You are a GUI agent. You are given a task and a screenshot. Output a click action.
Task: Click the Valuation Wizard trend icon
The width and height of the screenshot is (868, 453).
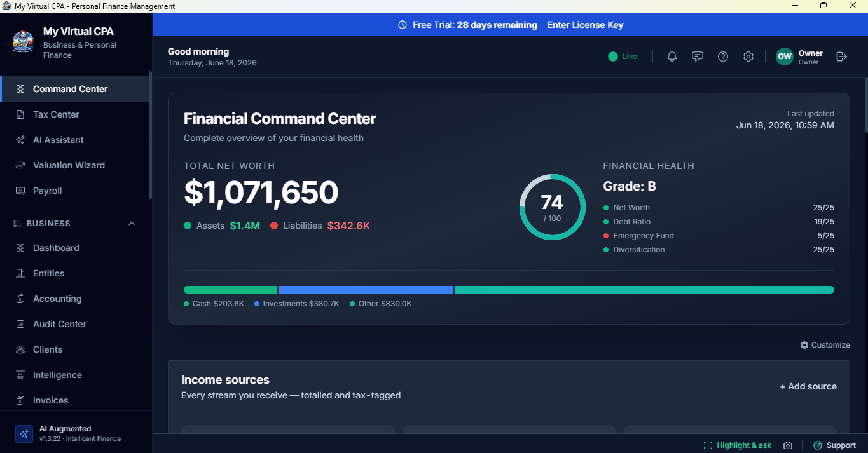click(x=20, y=165)
